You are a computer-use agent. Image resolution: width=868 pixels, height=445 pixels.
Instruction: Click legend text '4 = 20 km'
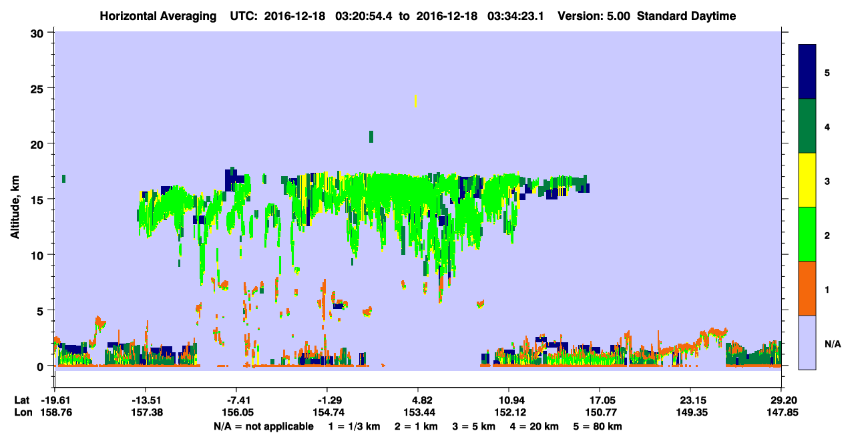535,426
